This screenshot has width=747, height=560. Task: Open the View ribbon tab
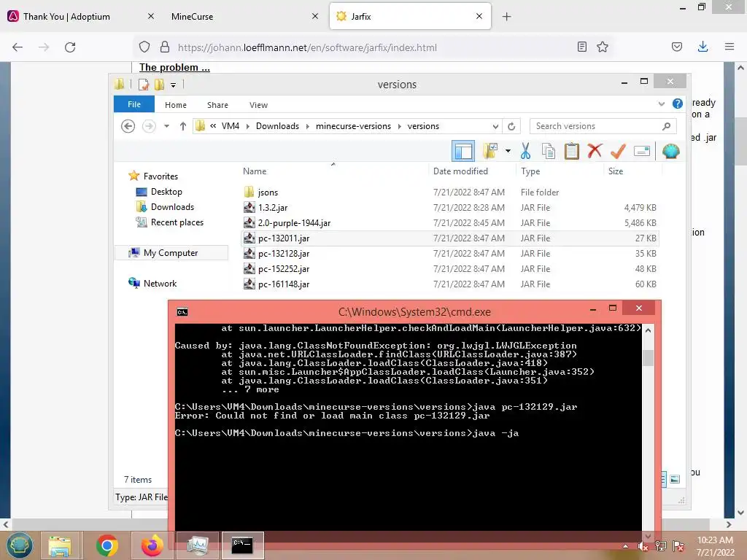pyautogui.click(x=258, y=105)
